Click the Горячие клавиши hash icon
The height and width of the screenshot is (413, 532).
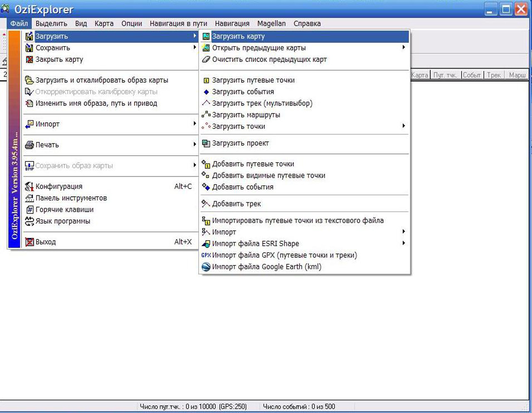tap(30, 210)
